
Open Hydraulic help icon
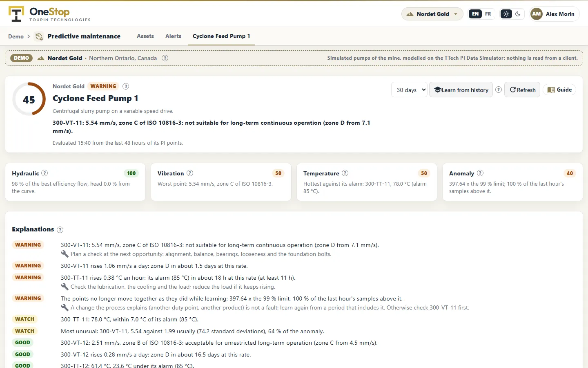pos(45,173)
